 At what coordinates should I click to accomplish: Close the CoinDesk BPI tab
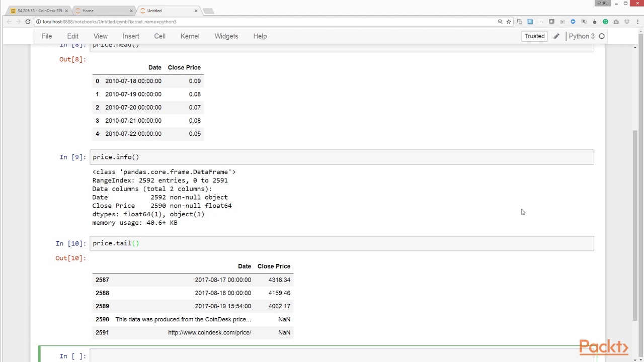click(66, 11)
